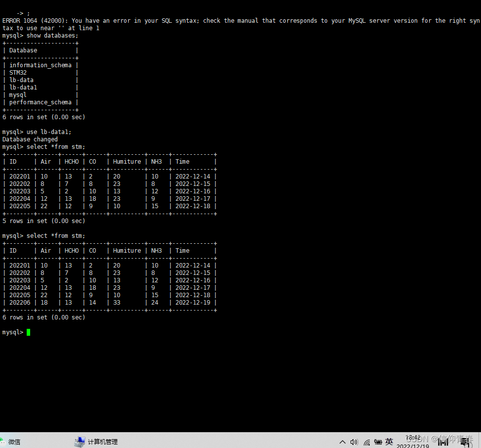Click 'Database changed' message
481x448 pixels.
(30, 139)
